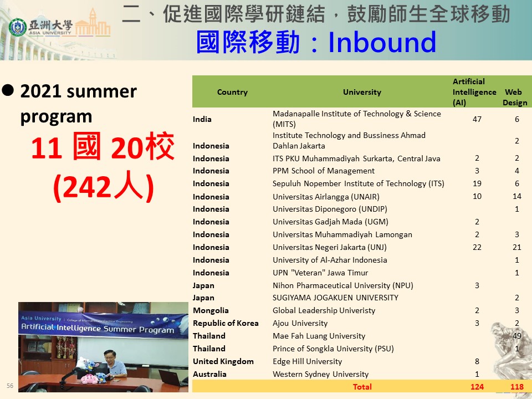Select 'Universitas Gadjah Mada (UGM)'
The height and width of the screenshot is (399, 532).
pos(330,222)
